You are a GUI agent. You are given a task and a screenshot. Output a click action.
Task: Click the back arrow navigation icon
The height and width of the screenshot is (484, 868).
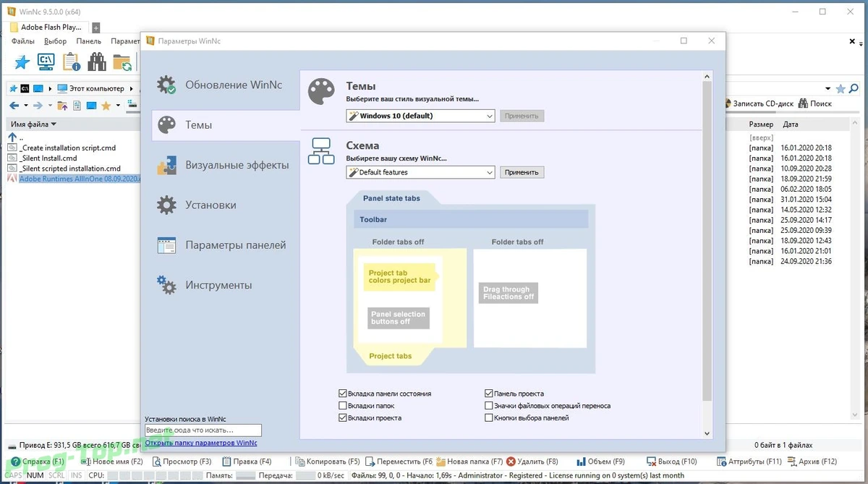pos(14,106)
